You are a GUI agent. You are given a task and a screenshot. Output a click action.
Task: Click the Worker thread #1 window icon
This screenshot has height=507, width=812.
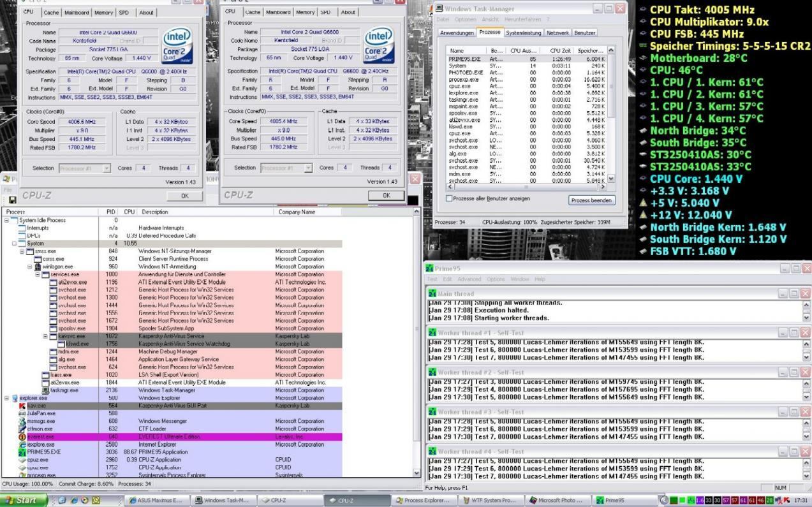432,333
